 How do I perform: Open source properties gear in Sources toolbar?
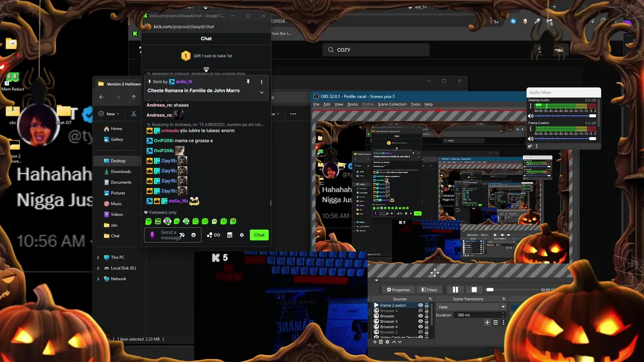point(387,342)
